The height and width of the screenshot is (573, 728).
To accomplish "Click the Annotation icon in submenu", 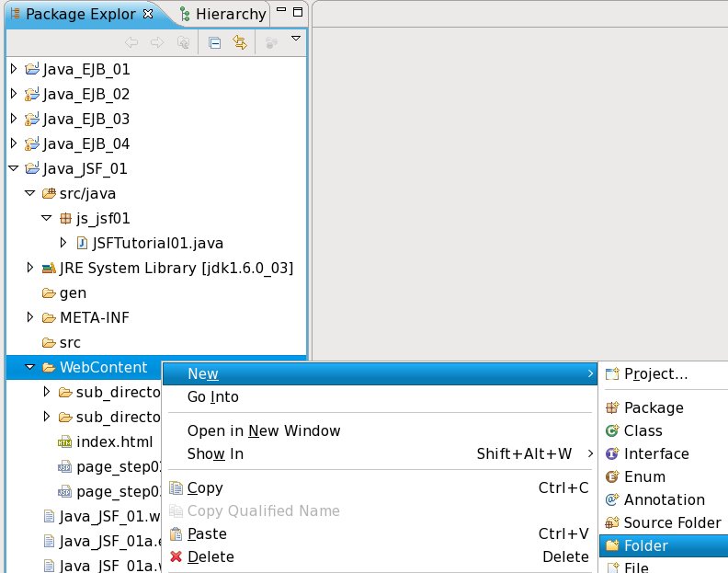I will click(612, 499).
